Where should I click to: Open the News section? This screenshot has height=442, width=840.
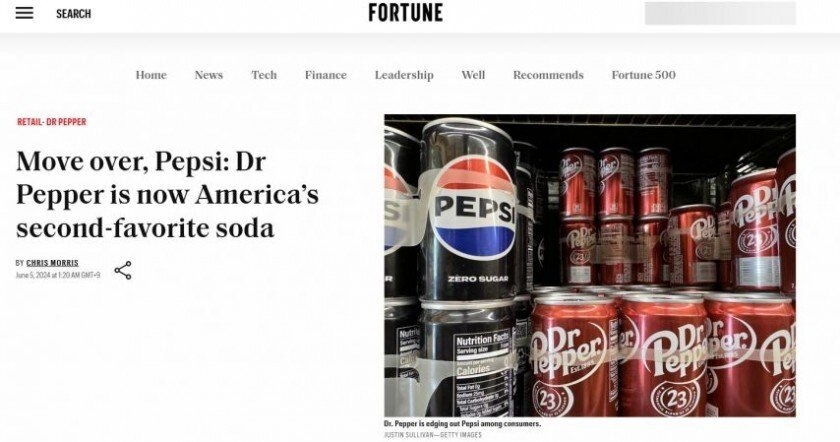(208, 75)
